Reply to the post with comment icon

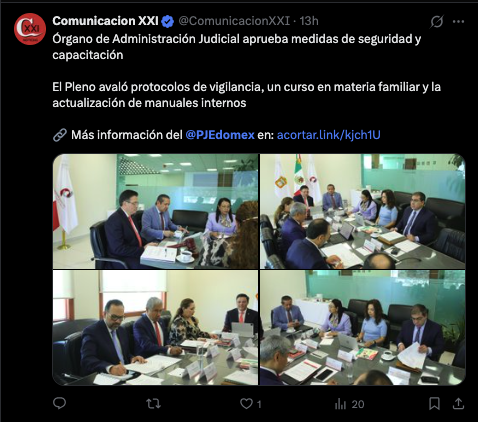60,404
